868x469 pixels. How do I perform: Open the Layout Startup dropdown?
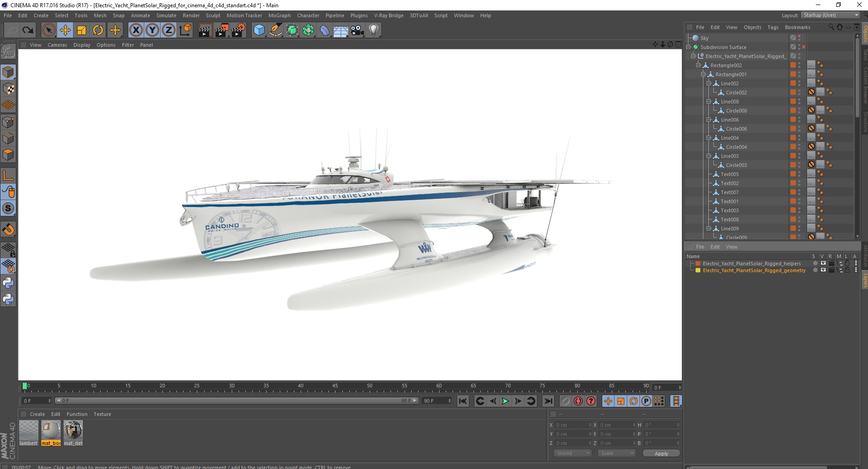click(x=830, y=15)
